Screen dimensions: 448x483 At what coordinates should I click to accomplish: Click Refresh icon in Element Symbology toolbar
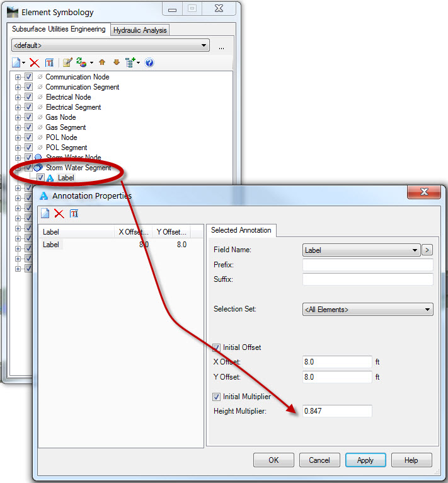point(81,62)
